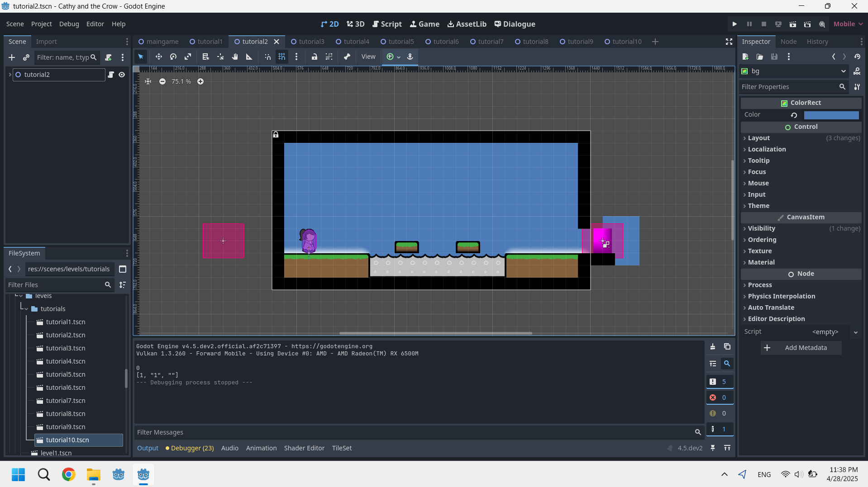Center the view in the viewport
The image size is (868, 487).
[148, 81]
